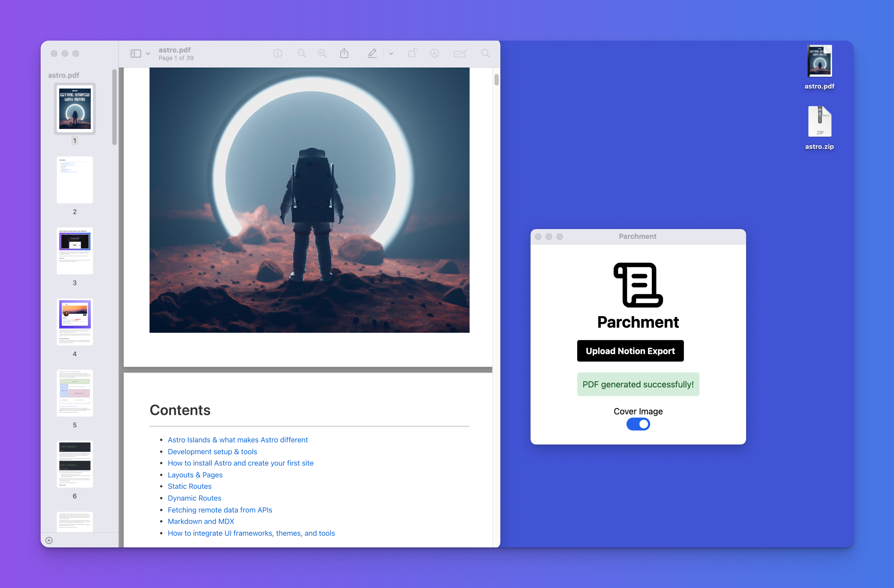The width and height of the screenshot is (894, 588).
Task: Click the Search magnifier in the Preview toolbar
Action: point(485,54)
